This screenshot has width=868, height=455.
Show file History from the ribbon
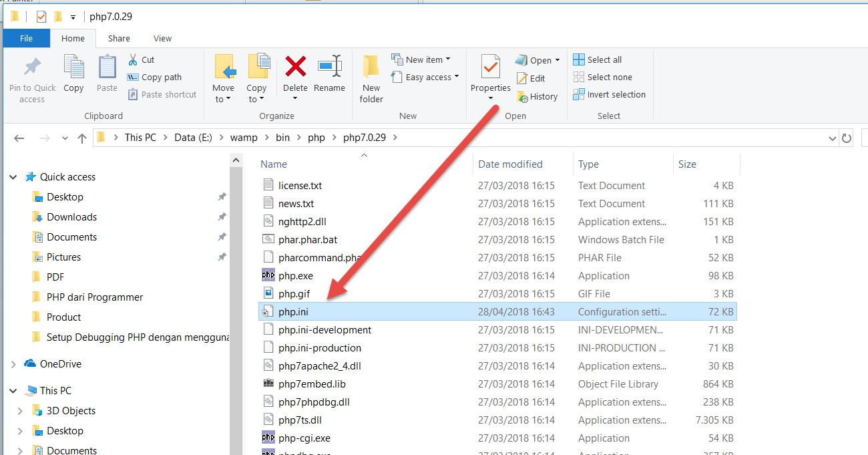pos(537,96)
